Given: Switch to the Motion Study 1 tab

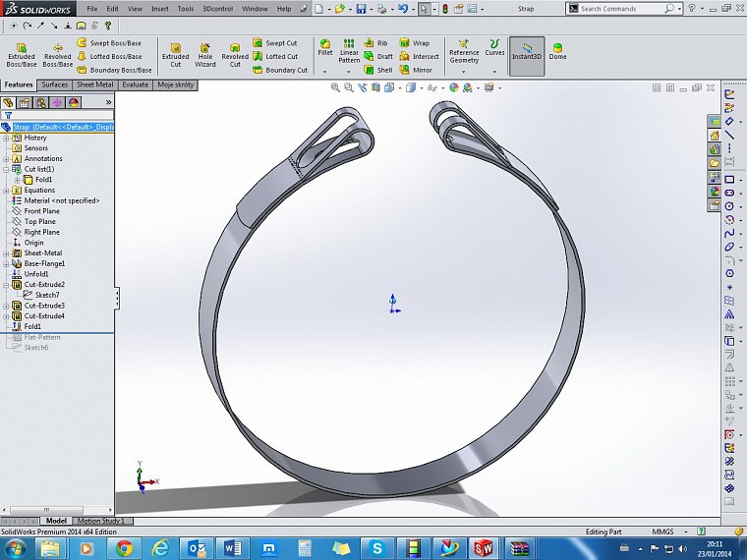Looking at the screenshot, I should pyautogui.click(x=100, y=521).
